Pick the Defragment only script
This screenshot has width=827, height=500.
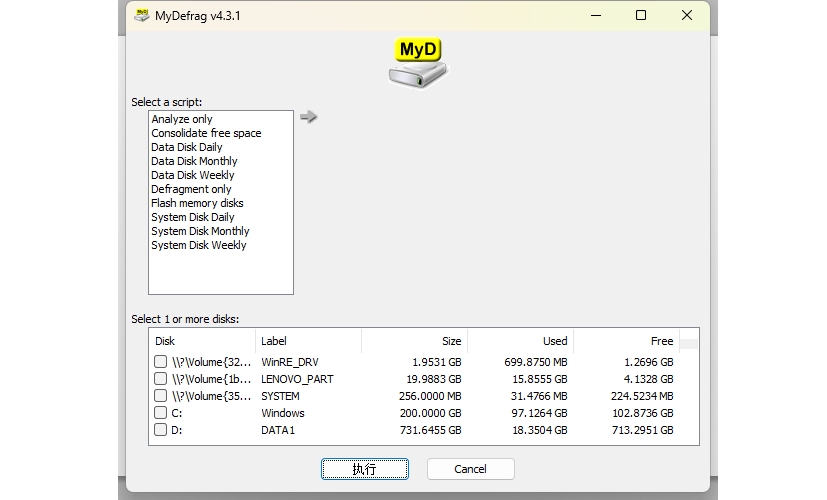[x=191, y=189]
